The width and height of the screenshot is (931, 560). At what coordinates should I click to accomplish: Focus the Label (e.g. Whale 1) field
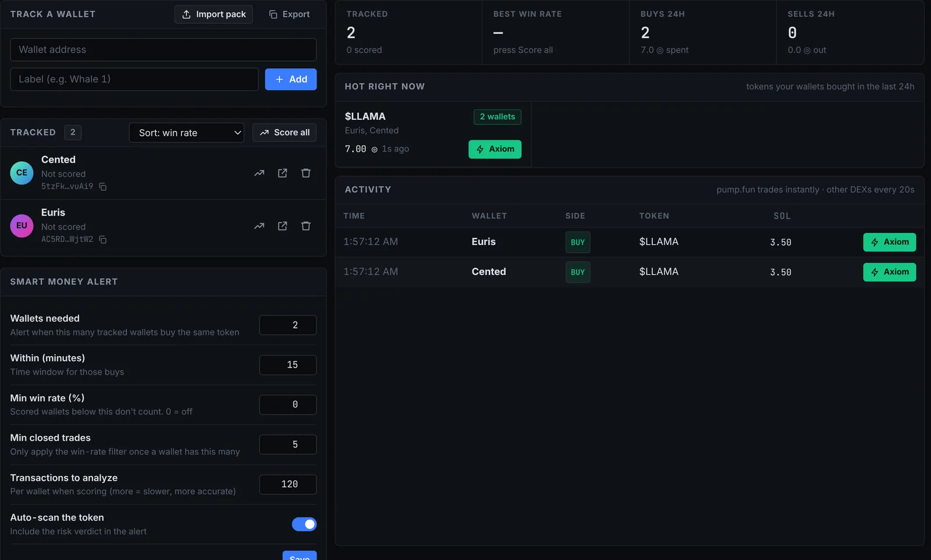click(x=134, y=79)
